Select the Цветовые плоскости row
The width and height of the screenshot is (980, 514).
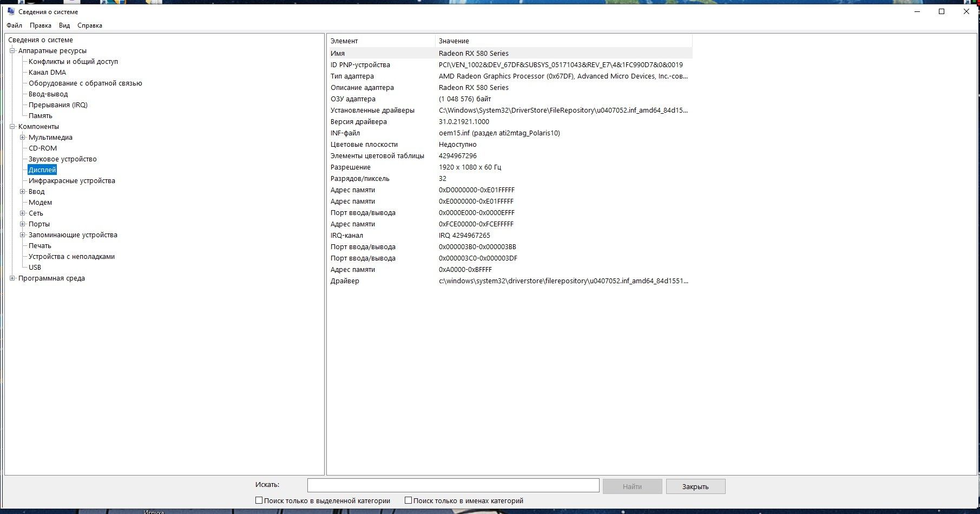[x=510, y=144]
